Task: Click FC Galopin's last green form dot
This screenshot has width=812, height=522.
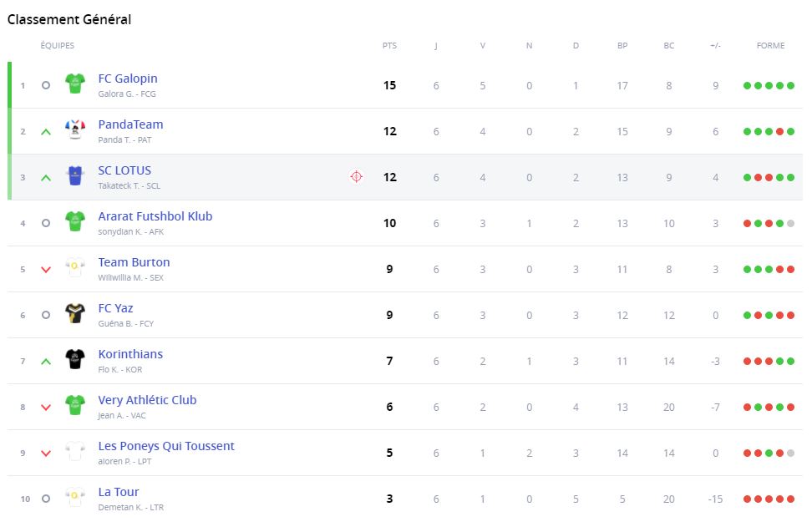Action: pos(790,85)
